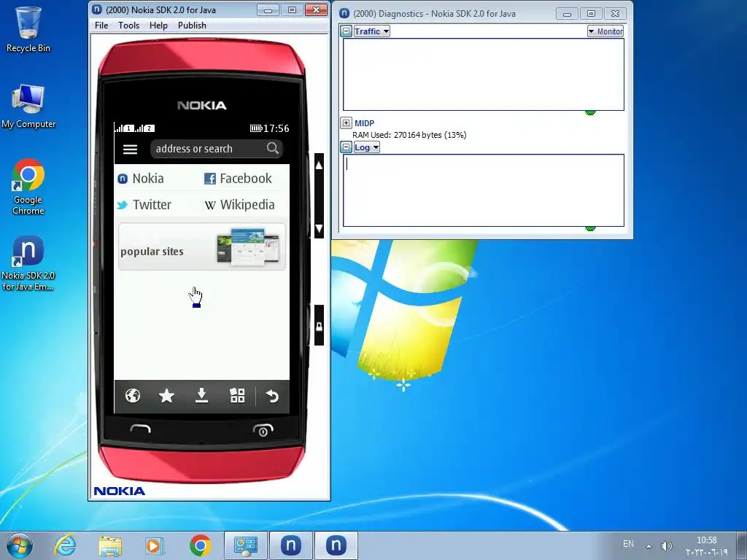This screenshot has width=747, height=560.
Task: Select the My Computer desktop icon
Action: click(x=28, y=106)
